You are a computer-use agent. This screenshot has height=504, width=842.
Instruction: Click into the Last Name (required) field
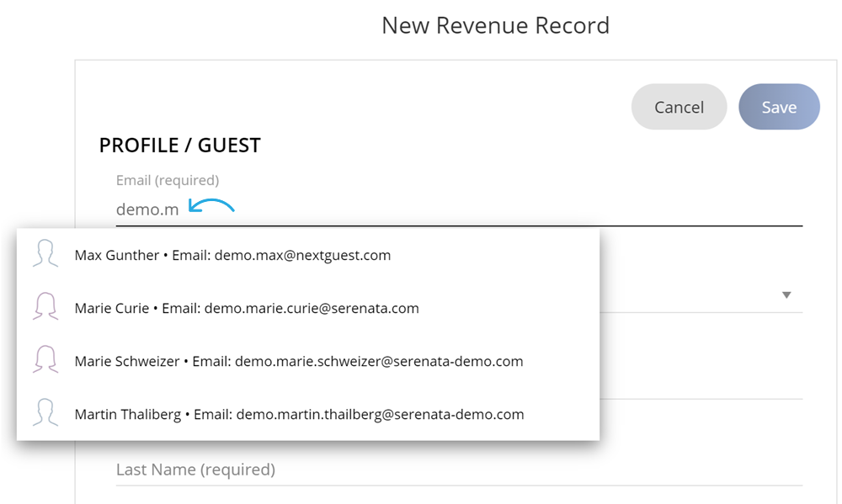(x=459, y=470)
